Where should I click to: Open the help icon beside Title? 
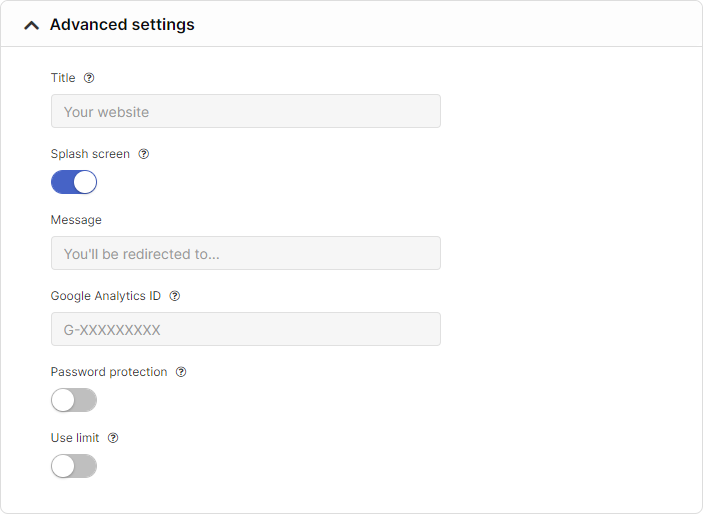[x=89, y=78]
